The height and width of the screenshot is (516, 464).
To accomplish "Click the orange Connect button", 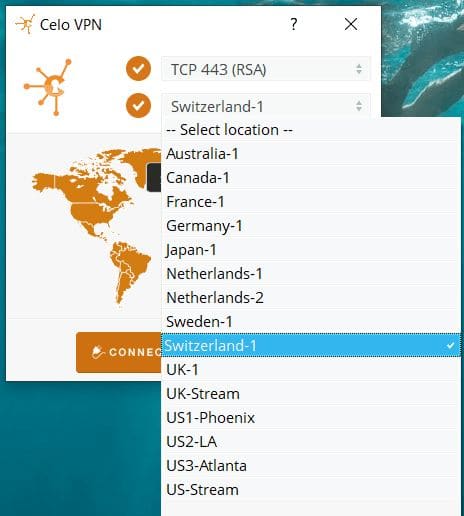I will pyautogui.click(x=119, y=352).
